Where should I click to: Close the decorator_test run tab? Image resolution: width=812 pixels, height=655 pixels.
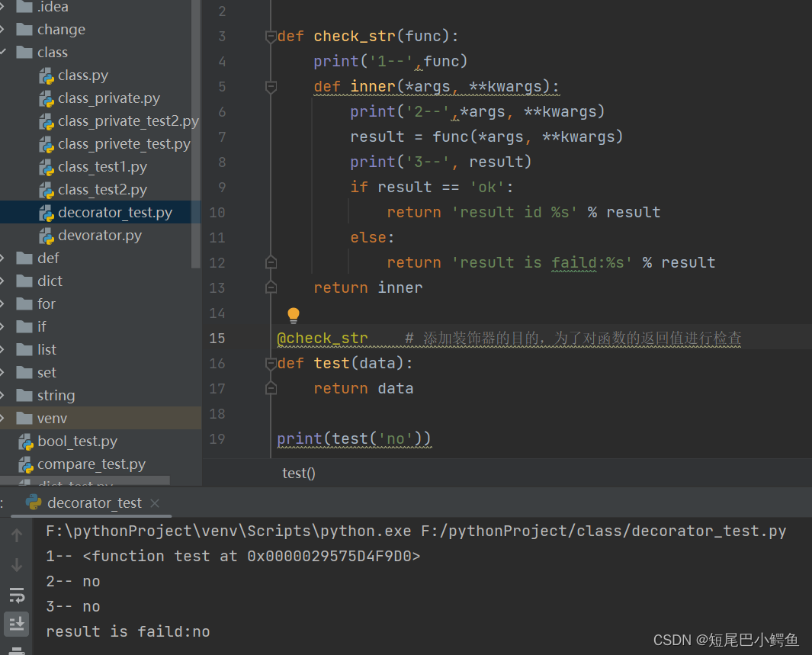(155, 502)
